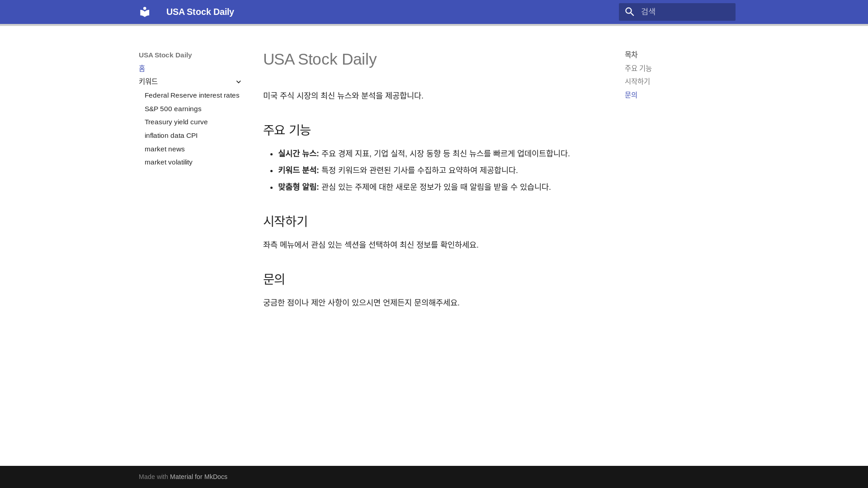Click the USA Stock Daily sidebar title
The height and width of the screenshot is (488, 868).
click(x=165, y=55)
